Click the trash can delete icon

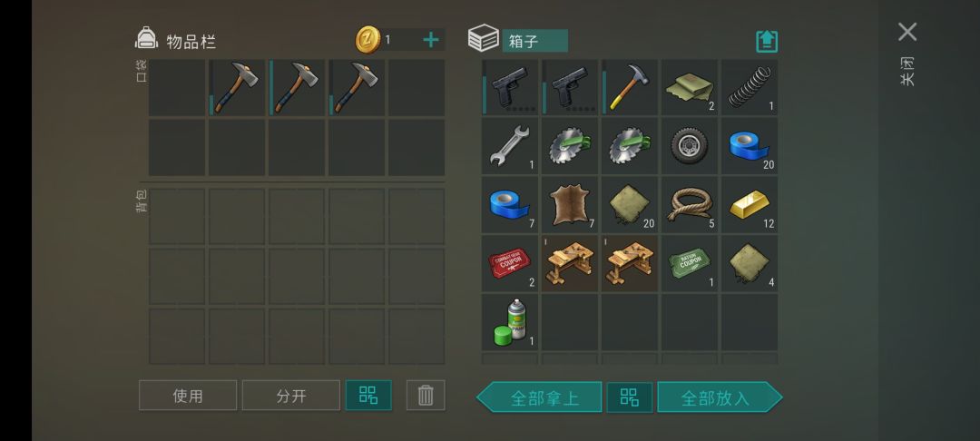(426, 396)
